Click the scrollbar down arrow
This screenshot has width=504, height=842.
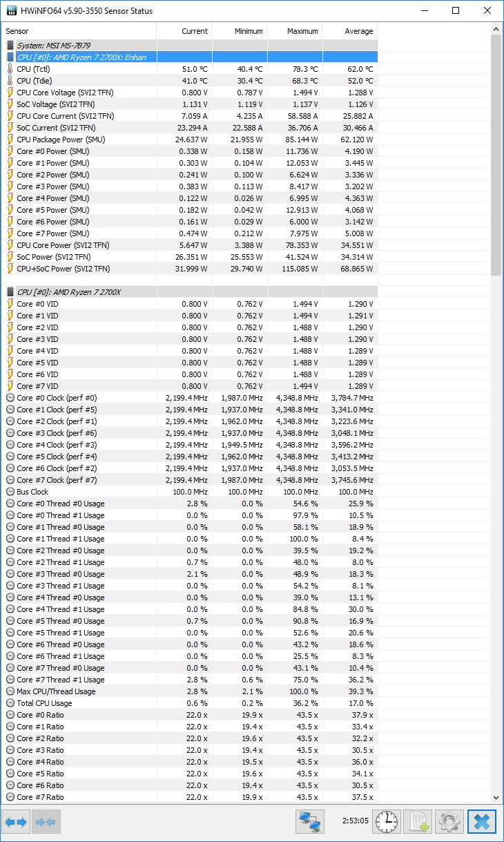(x=496, y=796)
